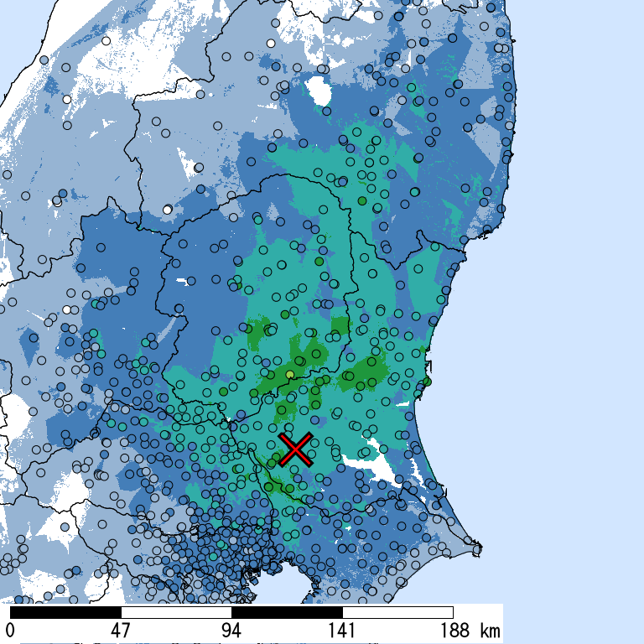Click the "47" scale bar label
This screenshot has width=644, height=644.
[x=121, y=631]
